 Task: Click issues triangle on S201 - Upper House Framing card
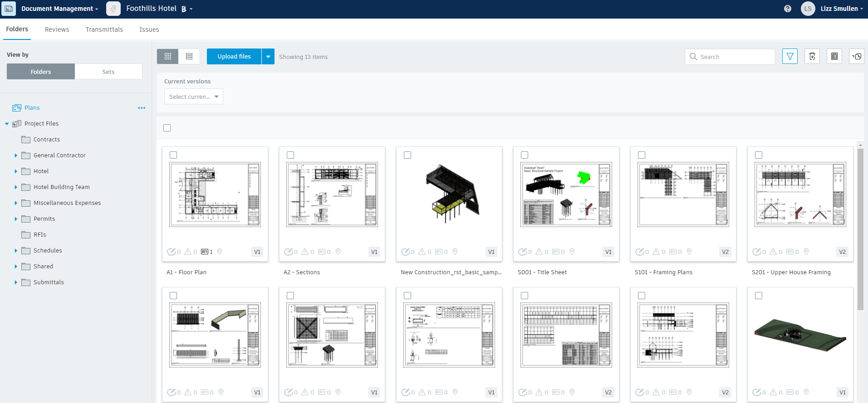[773, 252]
